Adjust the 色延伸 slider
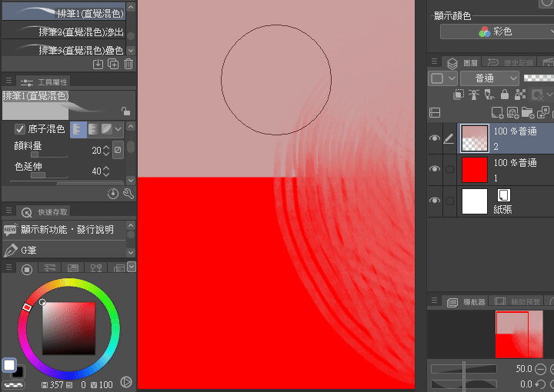The width and height of the screenshot is (554, 392). click(49, 175)
